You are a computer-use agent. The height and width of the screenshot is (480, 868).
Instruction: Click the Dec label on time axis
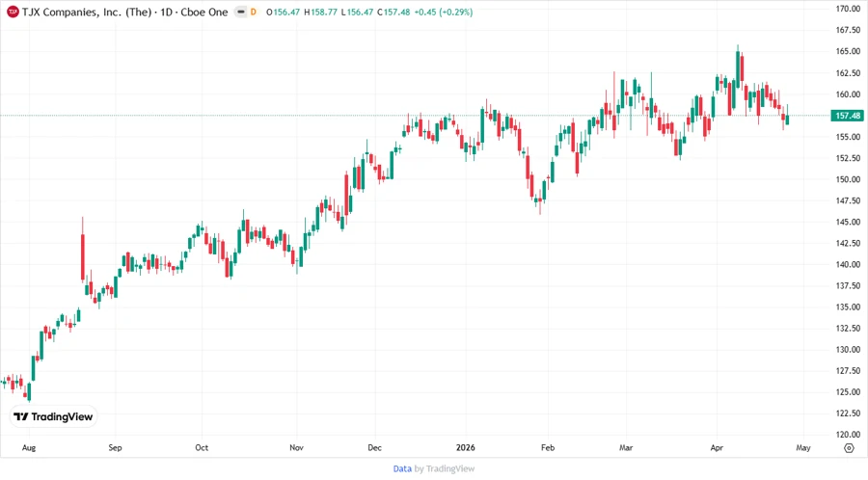coord(375,447)
